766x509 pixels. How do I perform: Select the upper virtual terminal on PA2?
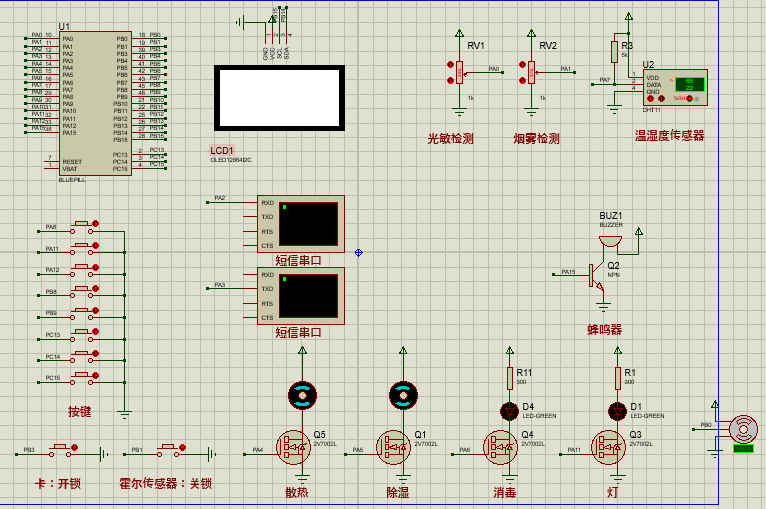point(301,224)
